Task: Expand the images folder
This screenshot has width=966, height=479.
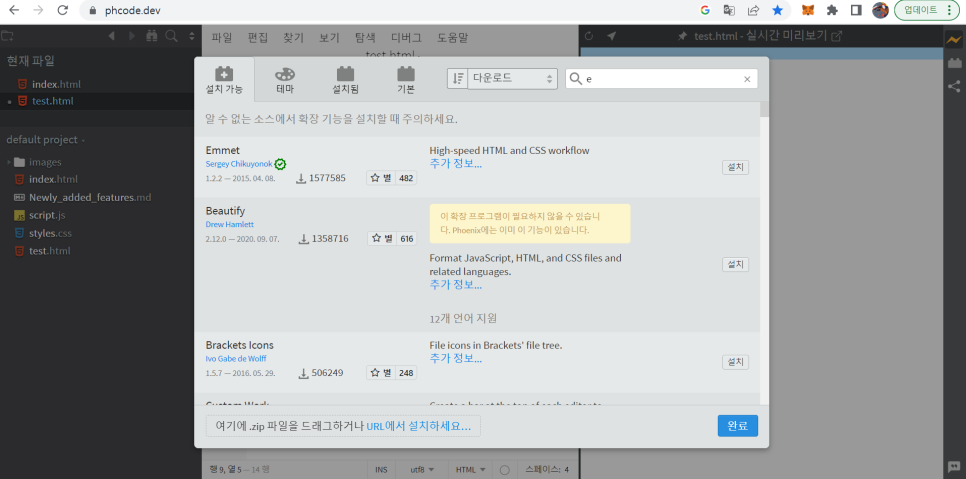Action: (9, 162)
